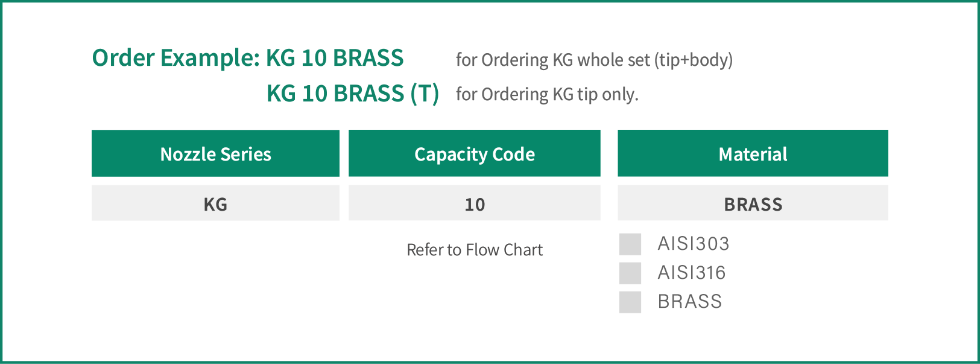
Task: Click the Material header
Action: [x=753, y=153]
